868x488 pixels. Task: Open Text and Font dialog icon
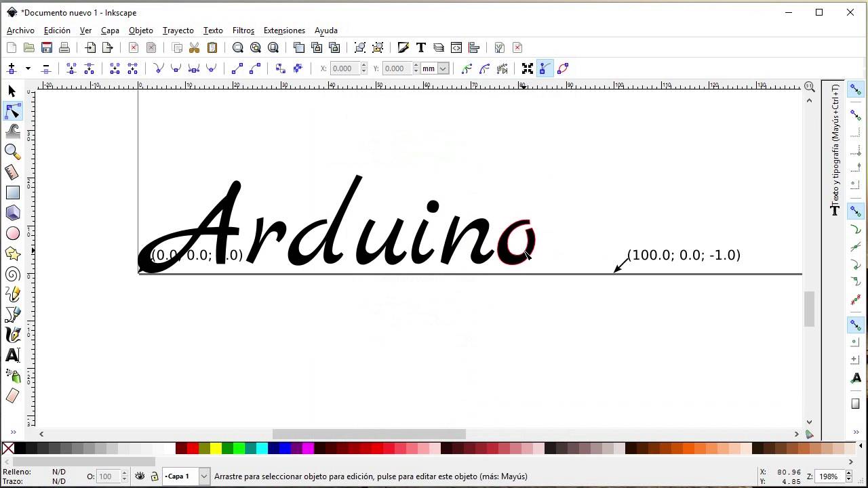click(421, 47)
